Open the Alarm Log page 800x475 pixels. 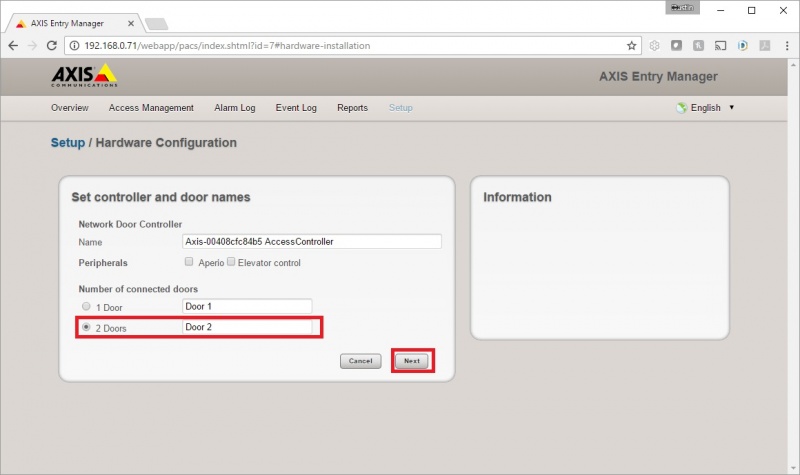click(235, 108)
